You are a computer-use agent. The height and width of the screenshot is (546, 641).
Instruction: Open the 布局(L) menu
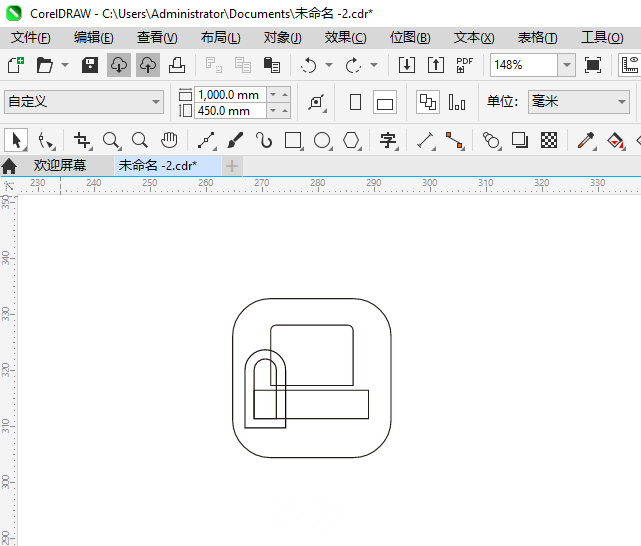[221, 38]
